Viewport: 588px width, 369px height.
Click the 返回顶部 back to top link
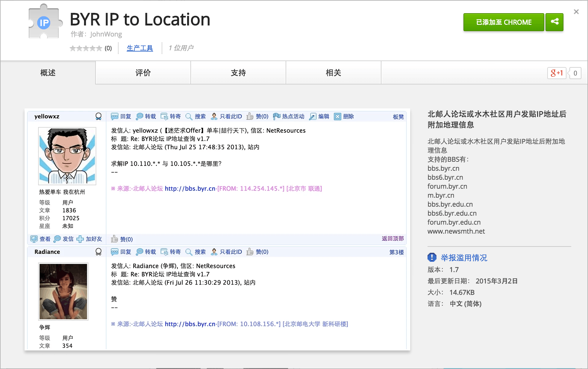(x=392, y=238)
